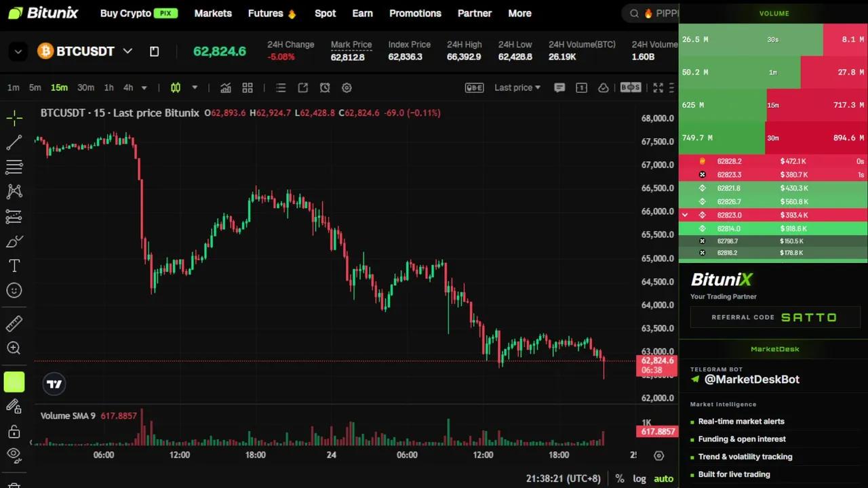Image resolution: width=868 pixels, height=488 pixels.
Task: Open more timeframes dropdown after 4h
Action: click(144, 87)
